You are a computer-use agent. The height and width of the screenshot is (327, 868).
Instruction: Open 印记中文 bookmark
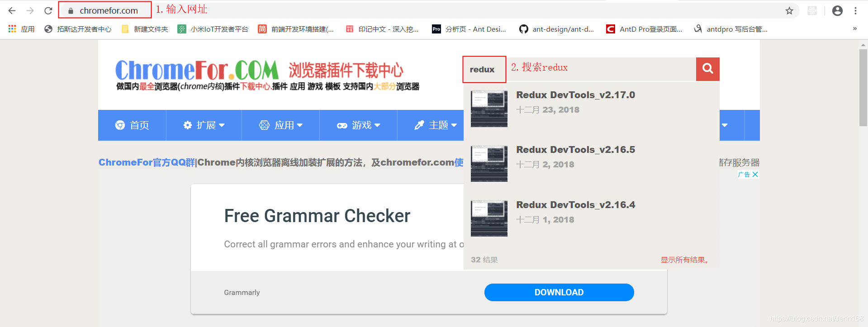382,29
